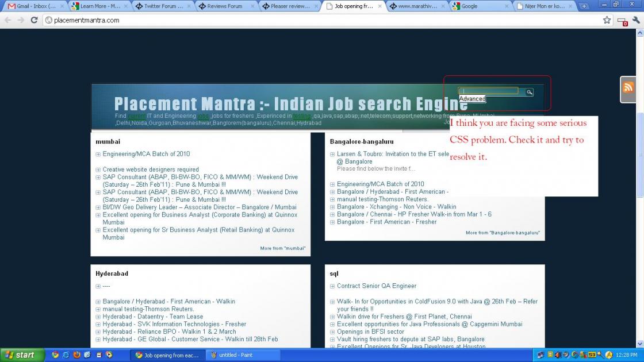This screenshot has width=644, height=362.
Task: Go back using the browser back arrow
Action: [x=8, y=20]
